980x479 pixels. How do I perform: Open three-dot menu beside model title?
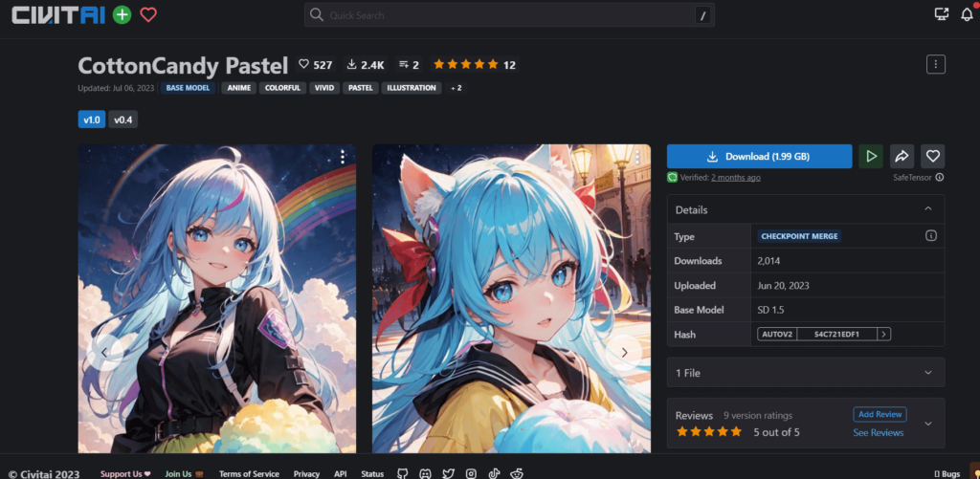[x=935, y=64]
